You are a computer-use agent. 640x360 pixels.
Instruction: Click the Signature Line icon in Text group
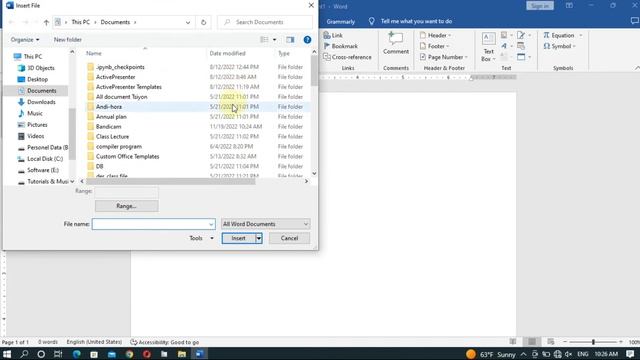coord(521,36)
